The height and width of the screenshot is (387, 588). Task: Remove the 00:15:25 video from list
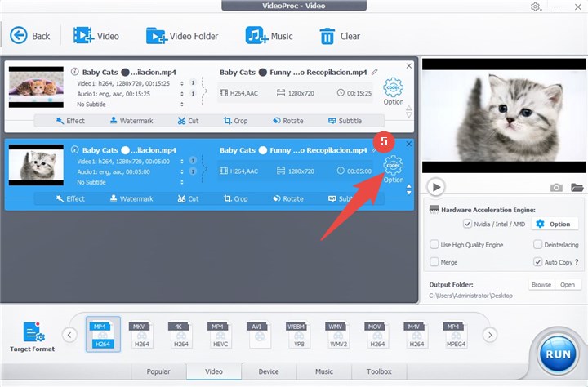[409, 65]
